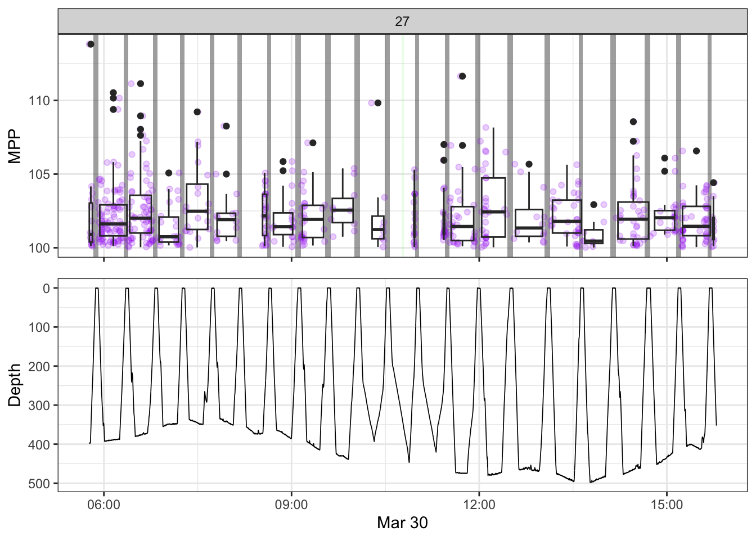Click the 300 tick label on Depth axis
The width and height of the screenshot is (756, 540).
coord(39,406)
